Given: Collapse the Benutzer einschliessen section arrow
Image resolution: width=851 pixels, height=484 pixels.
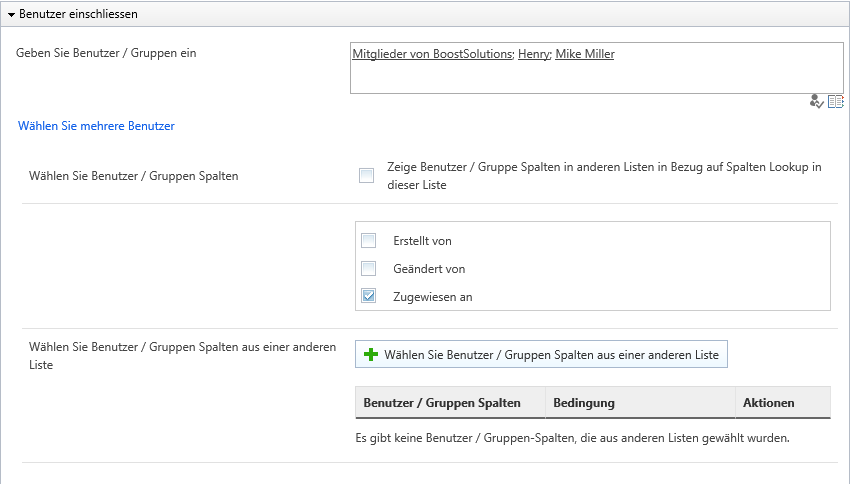Looking at the screenshot, I should click(11, 15).
